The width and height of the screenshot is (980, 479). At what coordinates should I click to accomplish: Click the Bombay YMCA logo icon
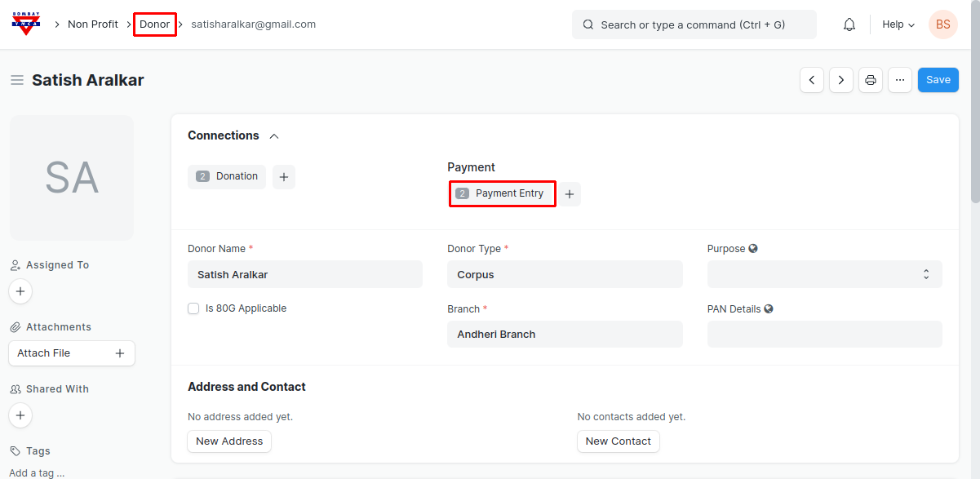click(x=26, y=24)
